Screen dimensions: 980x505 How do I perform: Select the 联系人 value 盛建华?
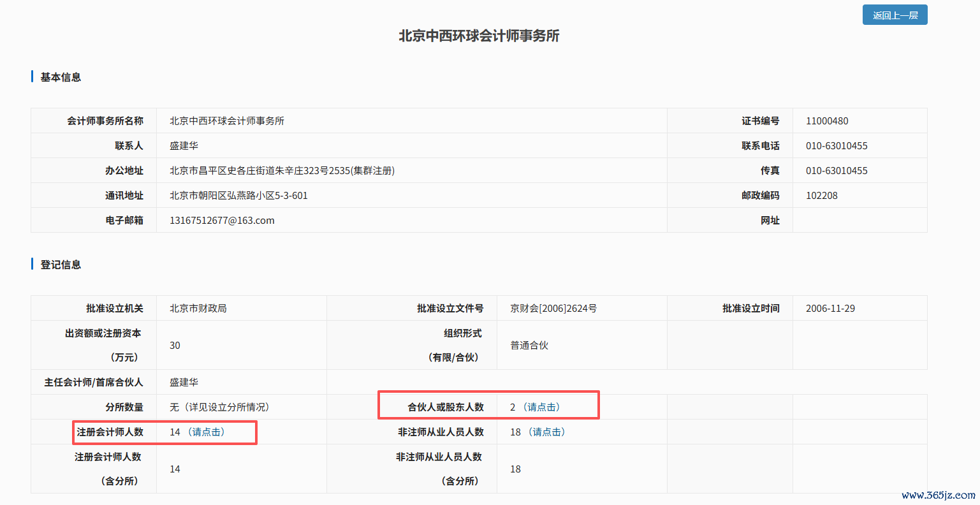click(x=184, y=145)
